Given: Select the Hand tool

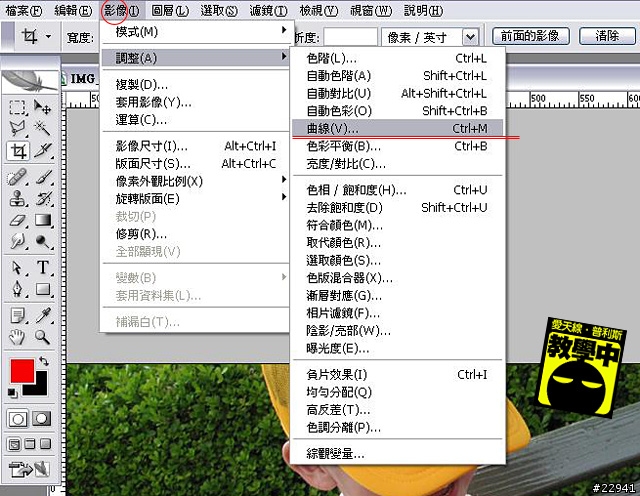Looking at the screenshot, I should tap(17, 337).
